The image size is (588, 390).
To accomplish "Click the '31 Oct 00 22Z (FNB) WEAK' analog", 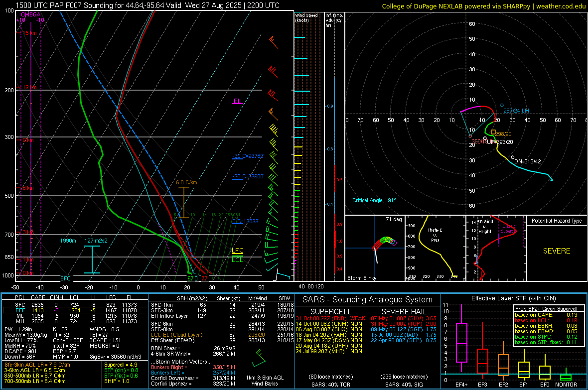I will click(x=330, y=318).
